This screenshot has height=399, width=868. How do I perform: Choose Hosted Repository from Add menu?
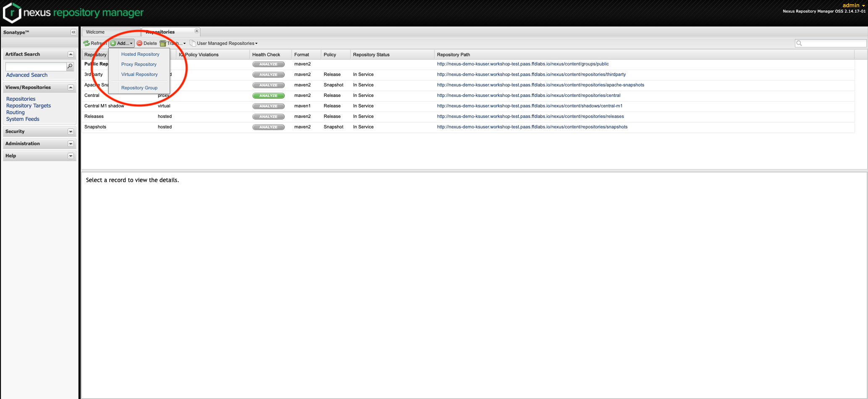coord(140,54)
